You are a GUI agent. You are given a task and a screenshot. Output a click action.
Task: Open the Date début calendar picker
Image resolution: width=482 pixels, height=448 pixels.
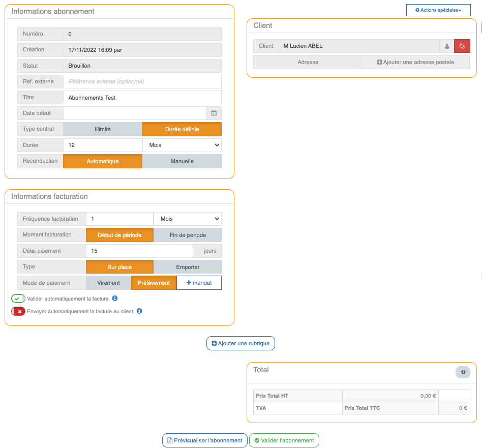(x=214, y=113)
